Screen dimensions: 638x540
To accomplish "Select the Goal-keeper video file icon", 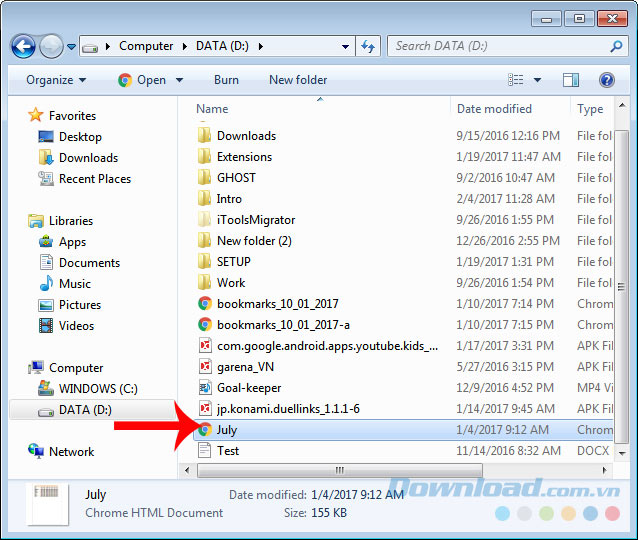I will [205, 388].
